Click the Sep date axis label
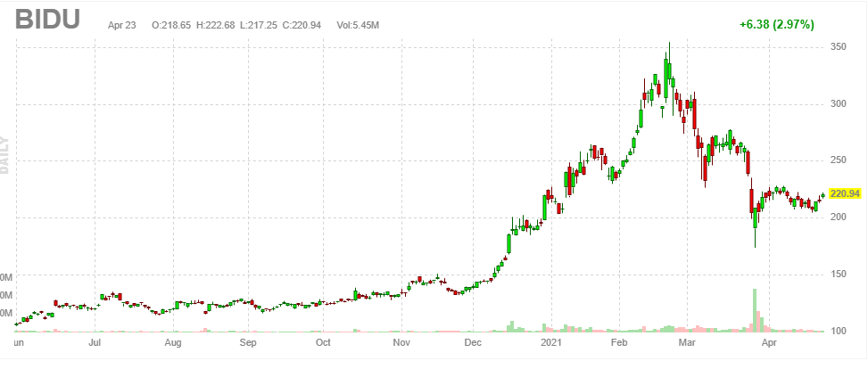 tap(248, 343)
